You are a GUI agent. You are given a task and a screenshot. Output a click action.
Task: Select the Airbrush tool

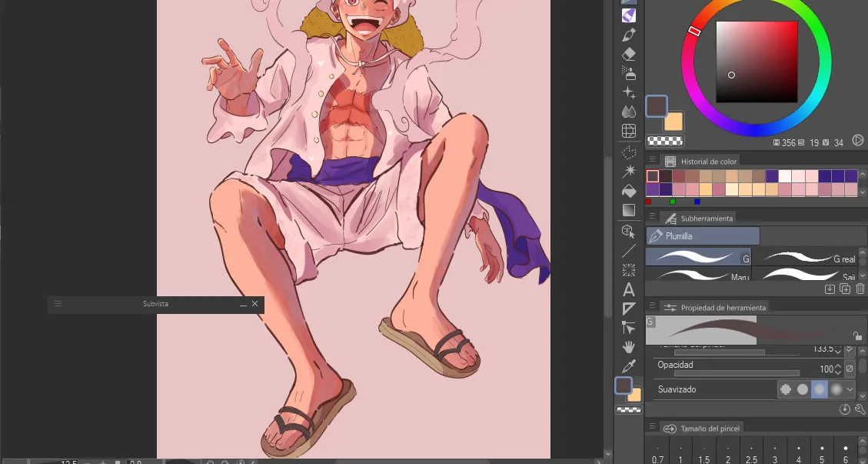pyautogui.click(x=628, y=73)
